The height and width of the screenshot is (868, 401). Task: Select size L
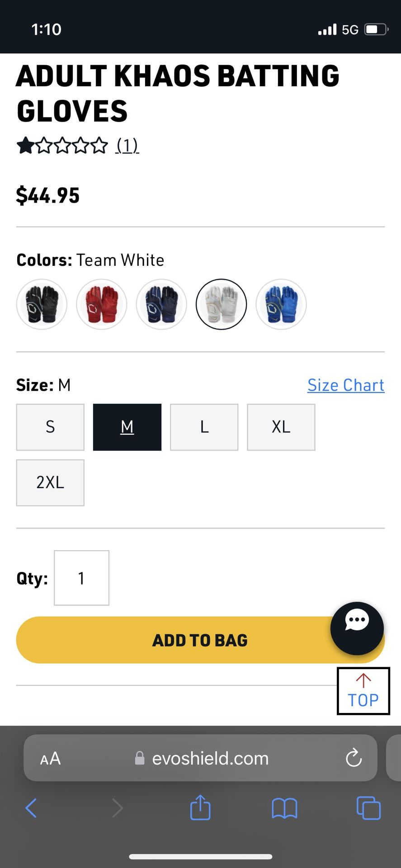point(204,427)
